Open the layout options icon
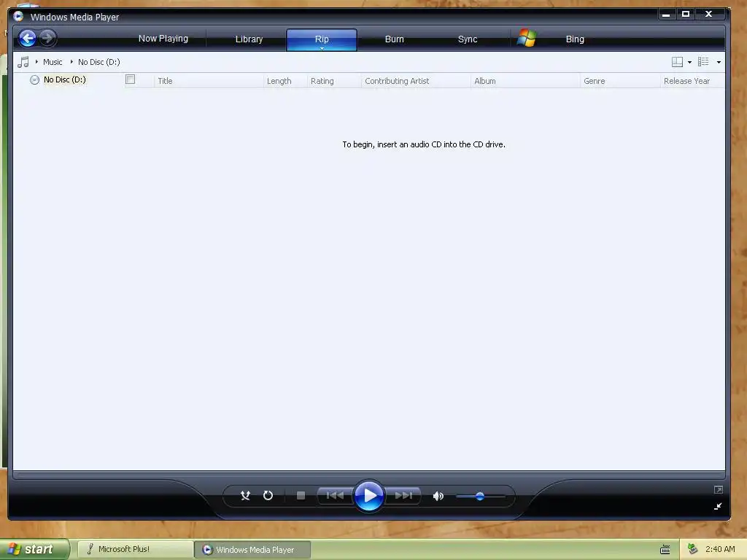The width and height of the screenshot is (747, 560). click(677, 62)
